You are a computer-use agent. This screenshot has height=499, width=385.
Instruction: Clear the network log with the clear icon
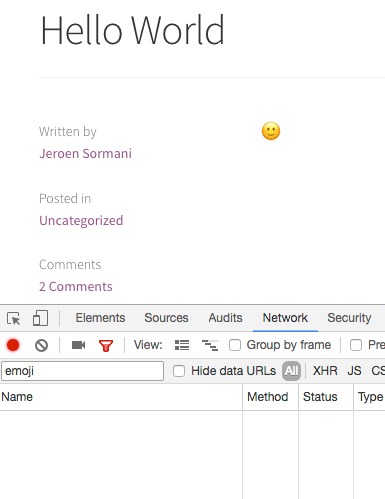41,345
